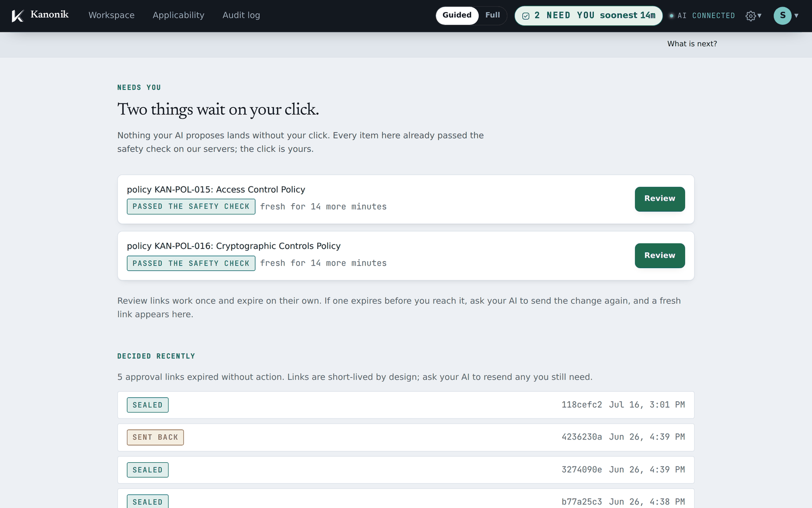Open the Workspace menu
Image resolution: width=812 pixels, height=508 pixels.
pos(112,15)
